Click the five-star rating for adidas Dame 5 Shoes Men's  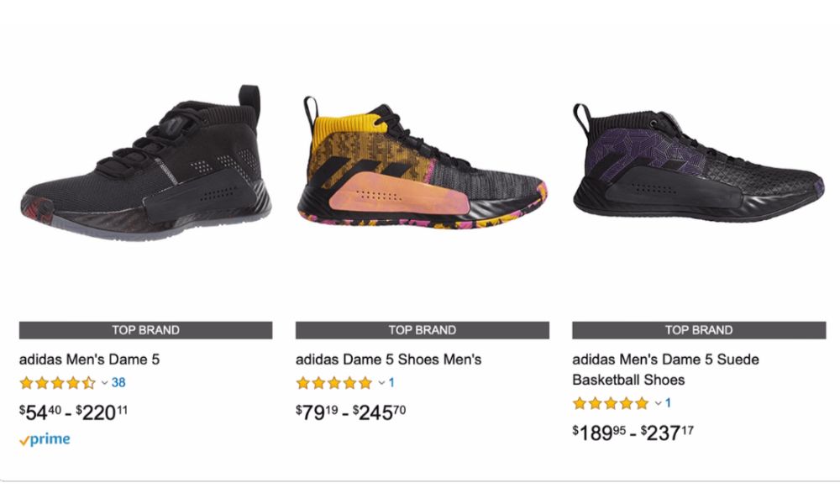coord(333,383)
